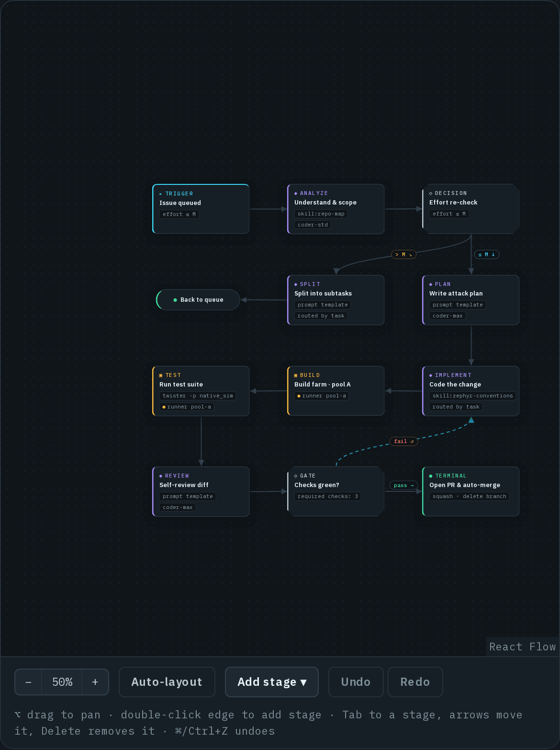Click 'effort ≤ M' chip in Issue queued
The height and width of the screenshot is (750, 560).
tap(179, 215)
